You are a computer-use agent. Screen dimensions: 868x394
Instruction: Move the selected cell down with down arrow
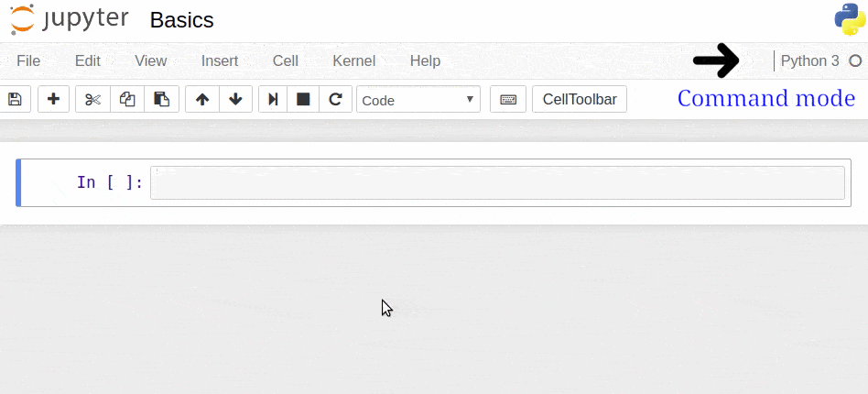coord(235,99)
